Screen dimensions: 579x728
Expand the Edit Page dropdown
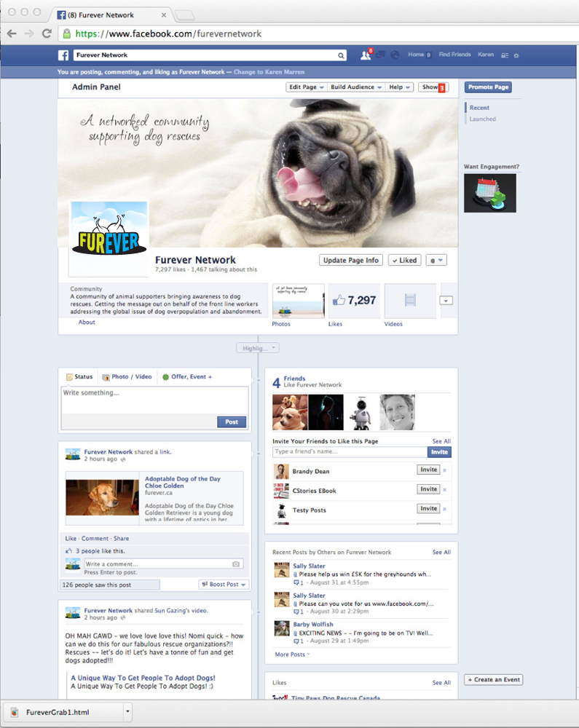[x=306, y=87]
